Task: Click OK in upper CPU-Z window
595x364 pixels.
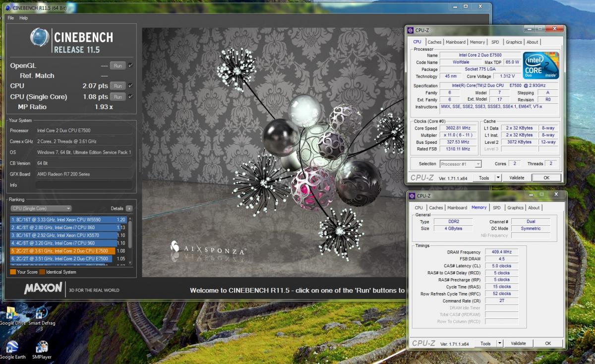Action: [546, 178]
